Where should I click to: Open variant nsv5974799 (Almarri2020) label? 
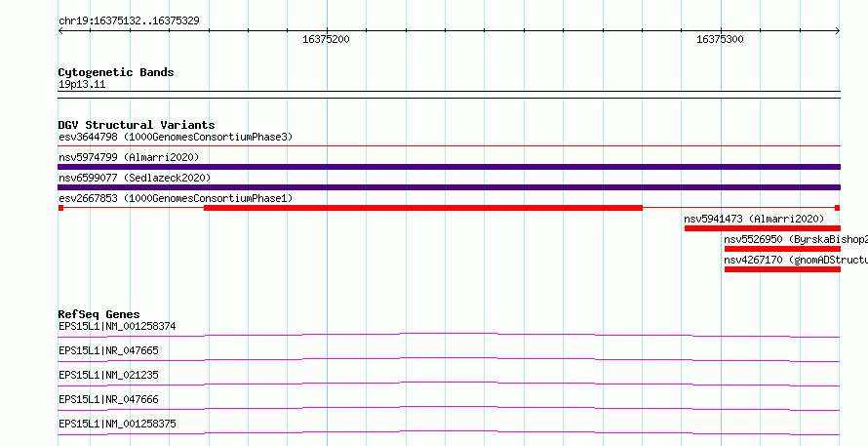[129, 157]
